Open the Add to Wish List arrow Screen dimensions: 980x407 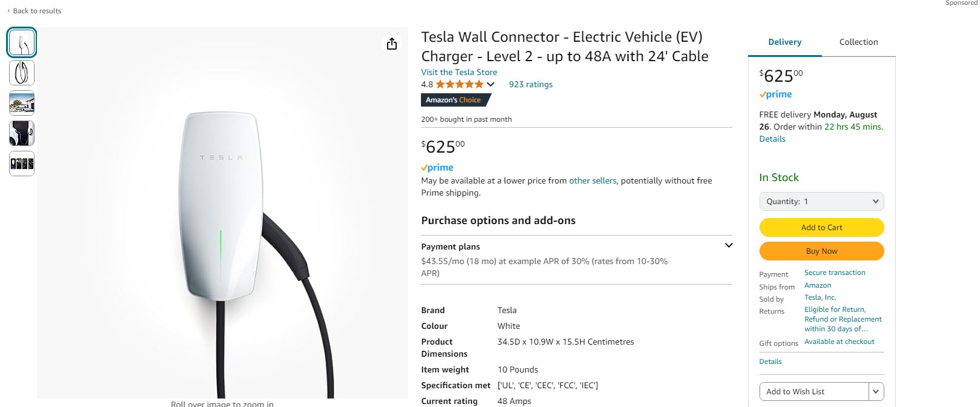[x=876, y=392]
